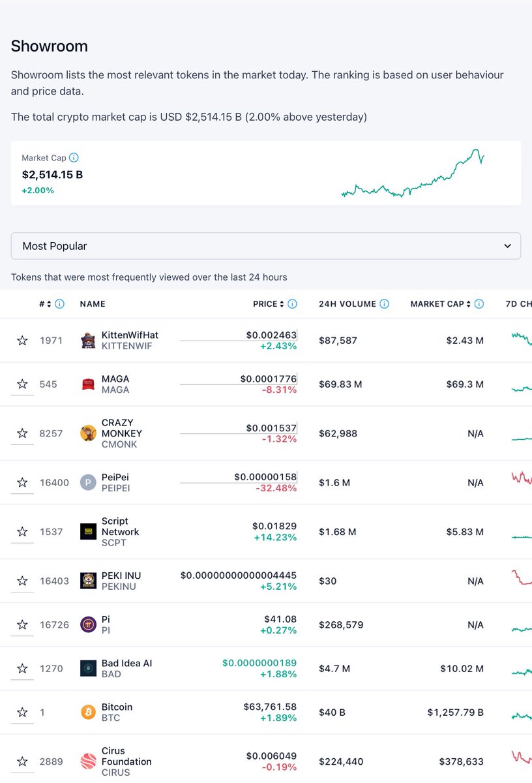Open the MAGA token link
The image size is (532, 783).
pos(115,378)
